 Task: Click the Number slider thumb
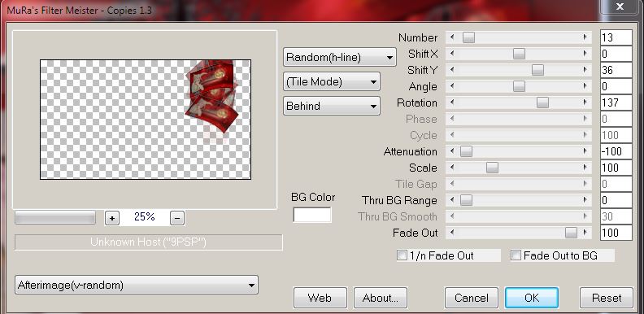(x=468, y=37)
